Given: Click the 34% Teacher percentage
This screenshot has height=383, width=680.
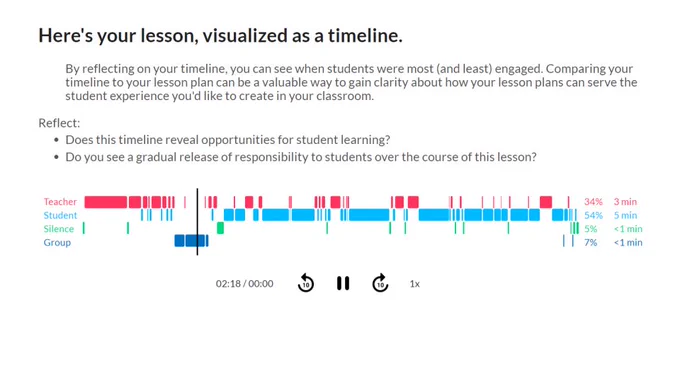Looking at the screenshot, I should pos(593,202).
